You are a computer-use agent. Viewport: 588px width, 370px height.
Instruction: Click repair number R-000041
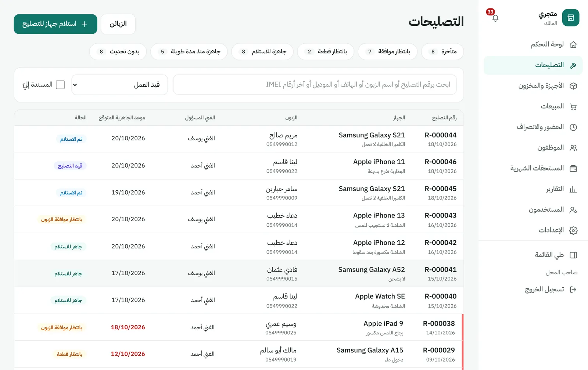[x=441, y=270]
